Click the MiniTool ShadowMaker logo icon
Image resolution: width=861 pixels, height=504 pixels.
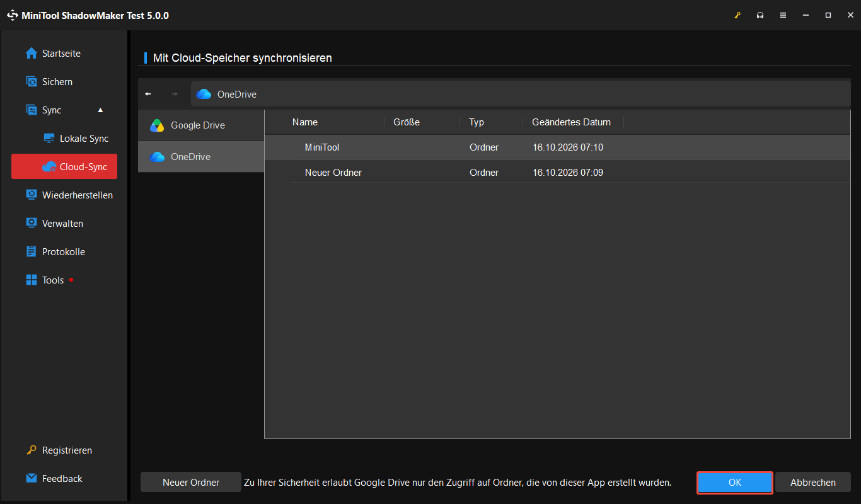(x=13, y=15)
